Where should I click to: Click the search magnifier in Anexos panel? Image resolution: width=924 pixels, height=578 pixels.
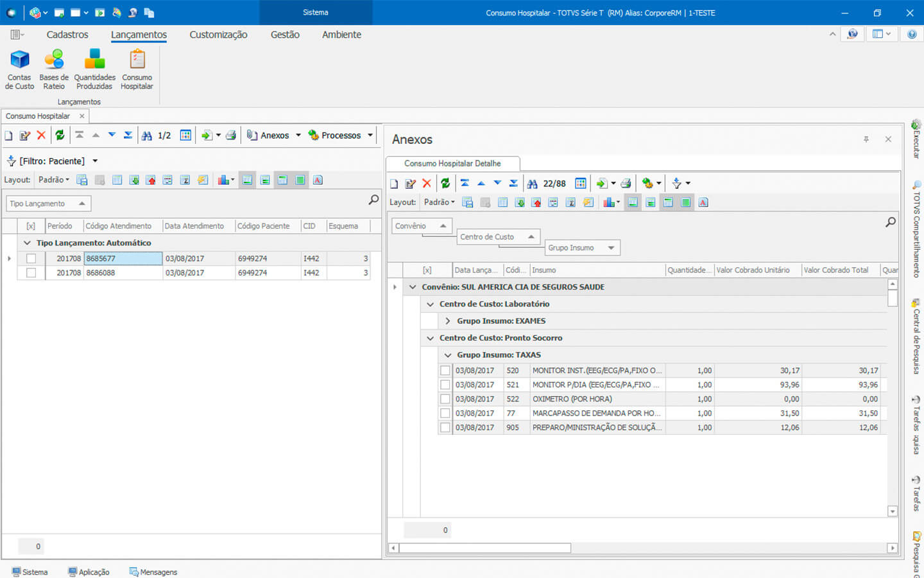tap(891, 222)
